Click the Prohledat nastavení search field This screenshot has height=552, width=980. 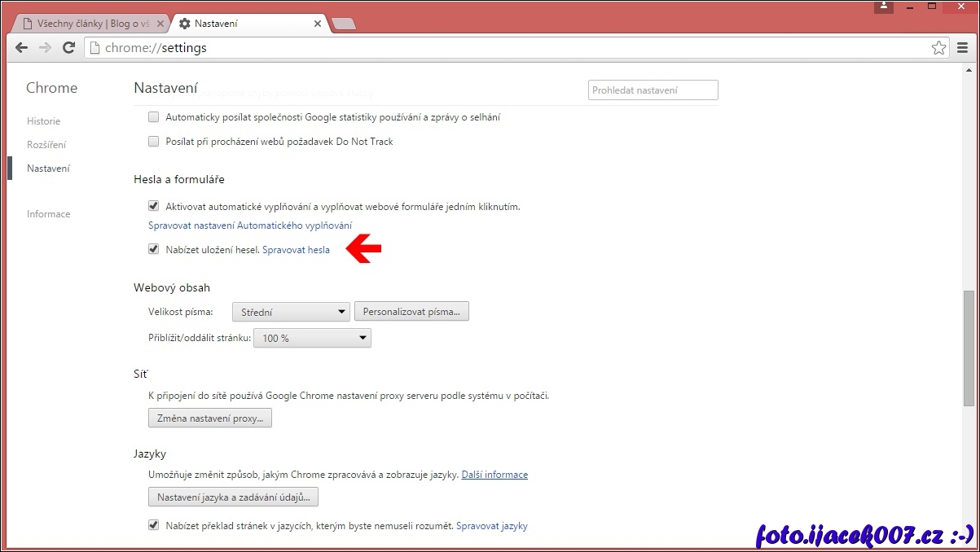(x=653, y=90)
